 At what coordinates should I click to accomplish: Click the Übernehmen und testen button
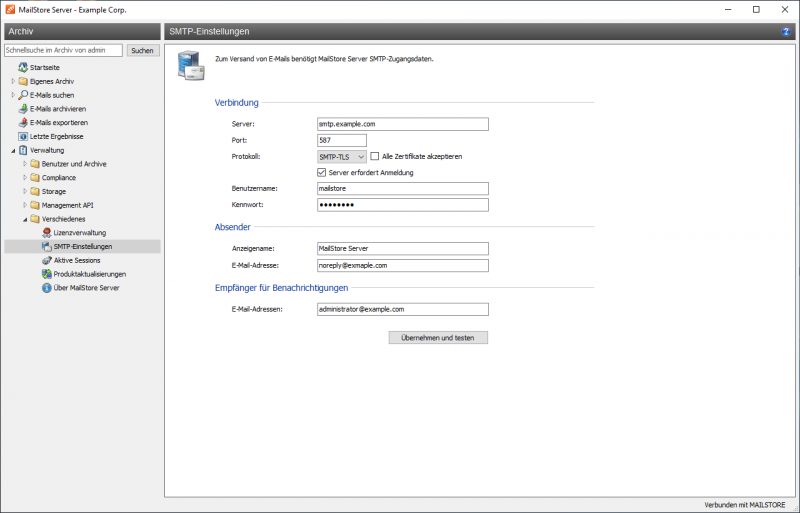(x=438, y=338)
